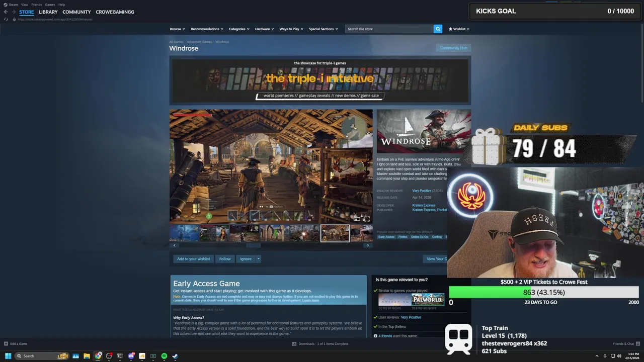Open the Kraken Express developer link
644x362 pixels.
(x=424, y=205)
